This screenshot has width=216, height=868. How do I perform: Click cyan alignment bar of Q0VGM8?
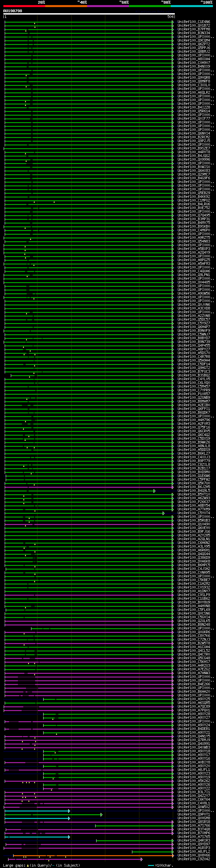click(37, 818)
